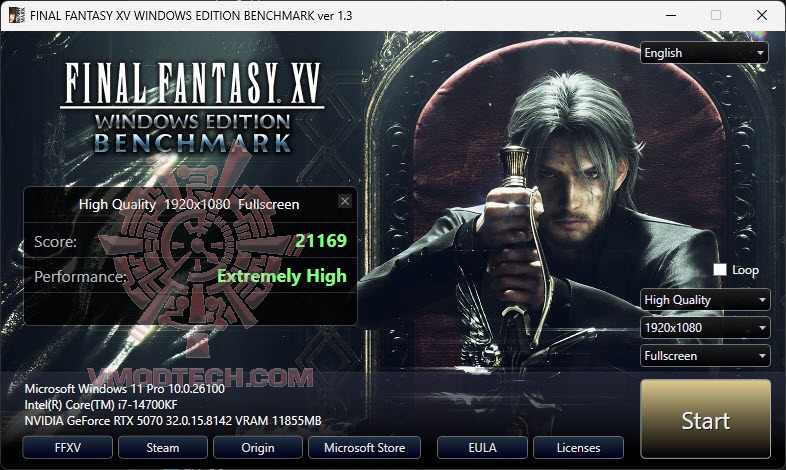Click the Extremely High performance text
786x470 pixels.
tap(282, 276)
